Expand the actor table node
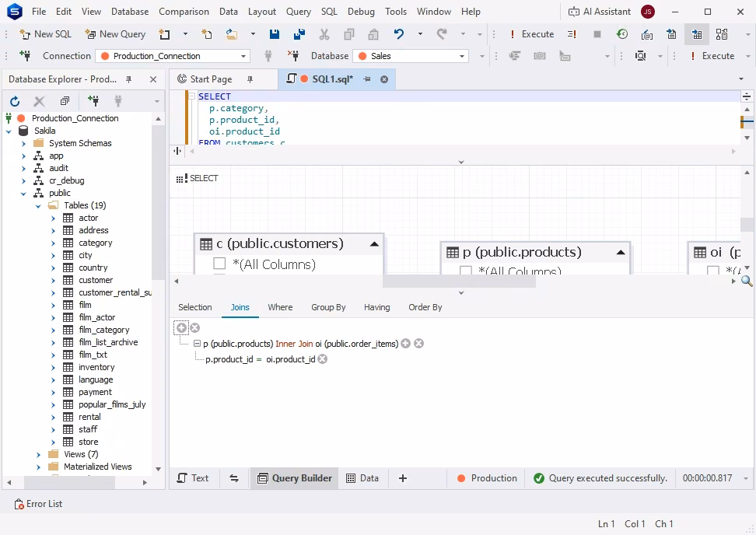The width and height of the screenshot is (756, 535). (x=54, y=219)
